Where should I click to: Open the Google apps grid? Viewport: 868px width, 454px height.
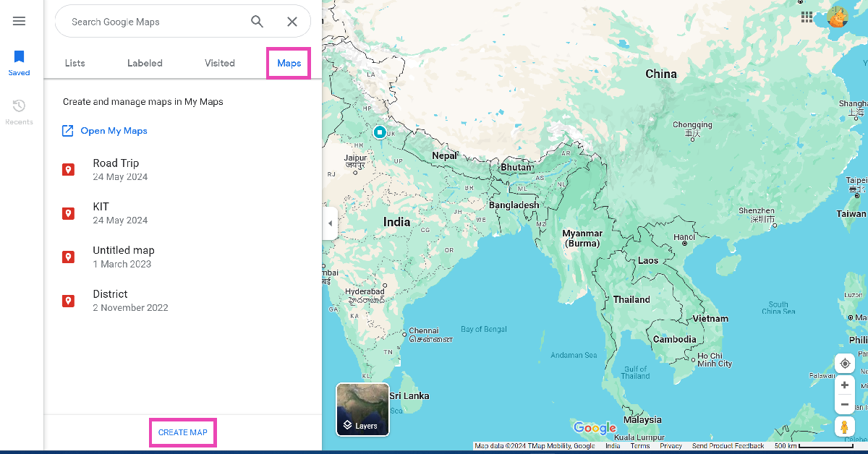click(x=807, y=17)
